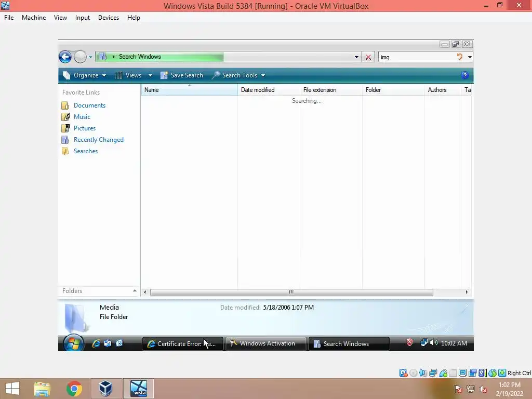Click the Media folder thumbnail in details pane
Image resolution: width=532 pixels, height=399 pixels.
click(x=76, y=318)
